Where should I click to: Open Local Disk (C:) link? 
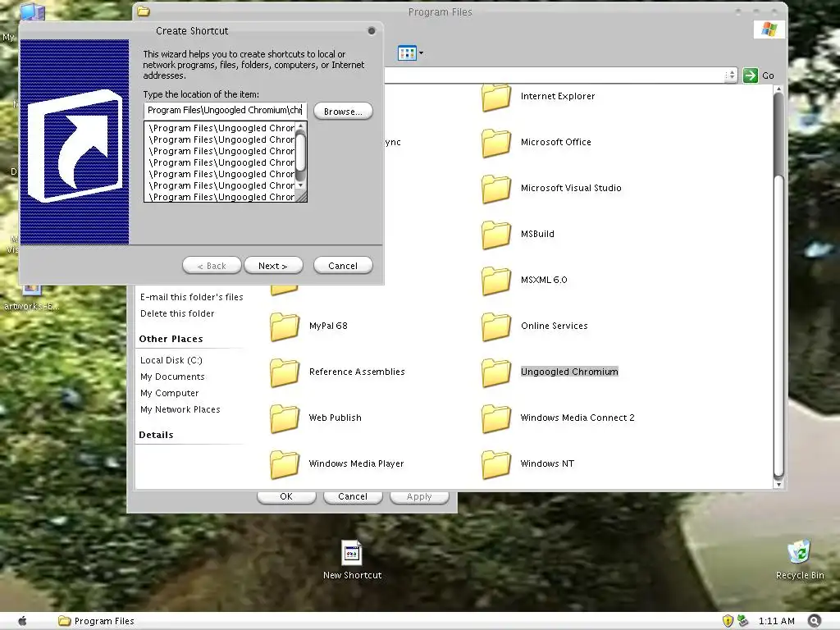(x=171, y=360)
